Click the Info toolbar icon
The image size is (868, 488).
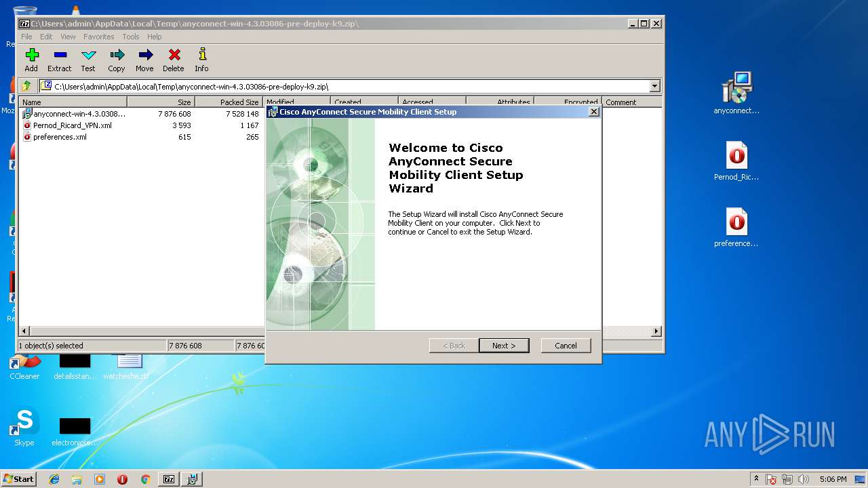coord(201,60)
